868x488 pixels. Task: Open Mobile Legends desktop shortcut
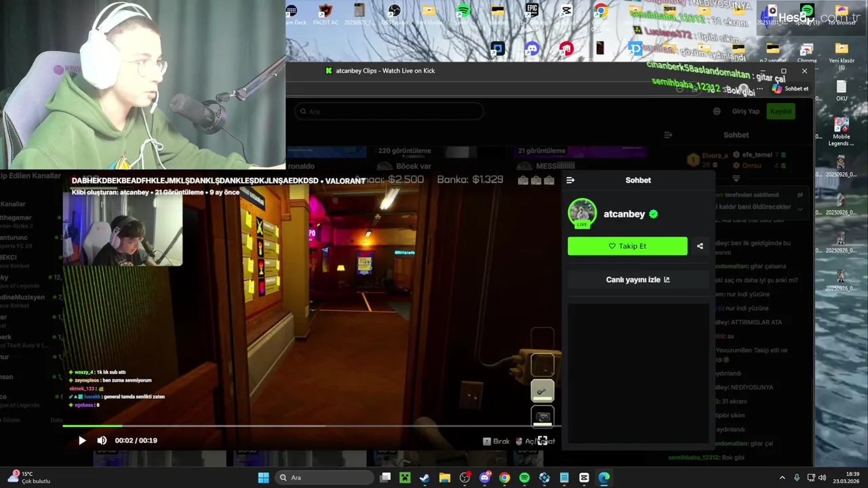[x=842, y=131]
